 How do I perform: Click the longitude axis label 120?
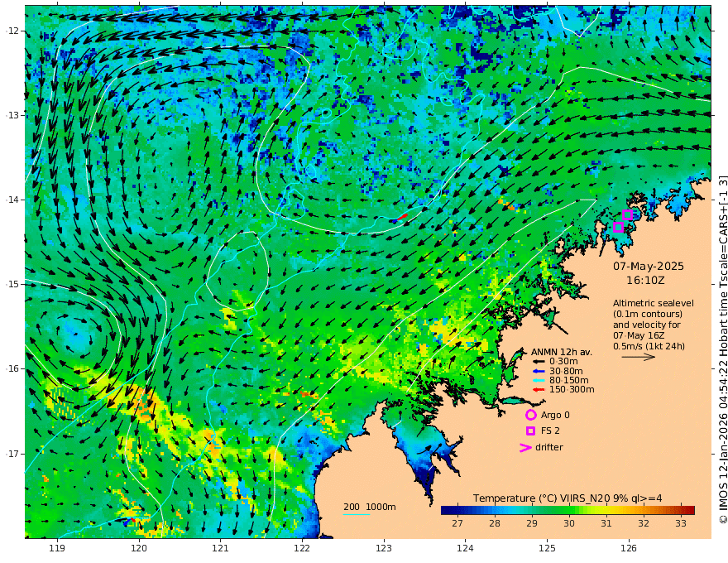(x=139, y=549)
